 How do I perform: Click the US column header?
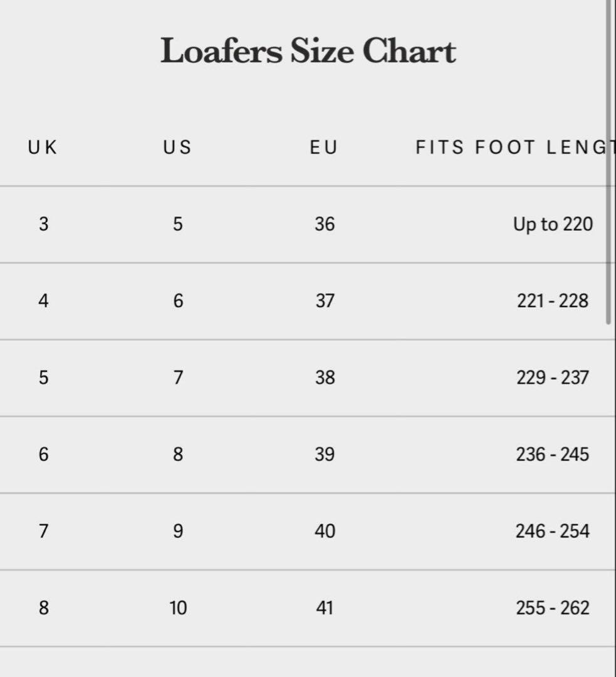pyautogui.click(x=177, y=147)
